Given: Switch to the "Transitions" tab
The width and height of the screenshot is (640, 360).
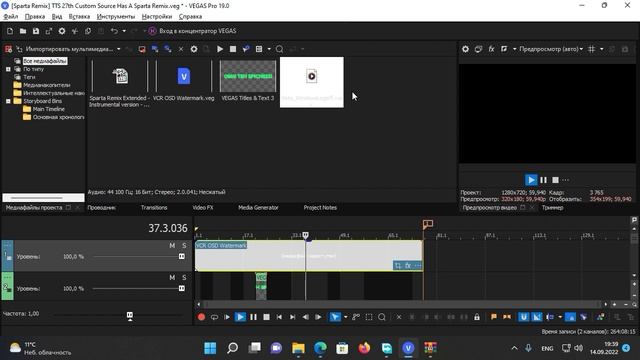Looking at the screenshot, I should [x=154, y=208].
